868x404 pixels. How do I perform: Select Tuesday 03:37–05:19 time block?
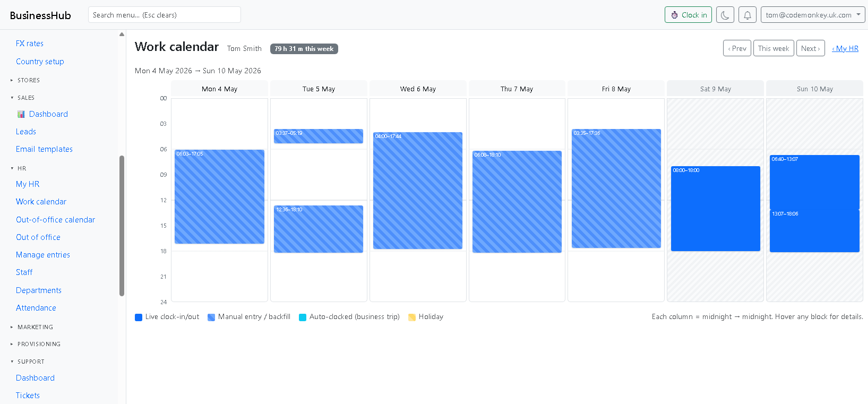click(x=319, y=136)
